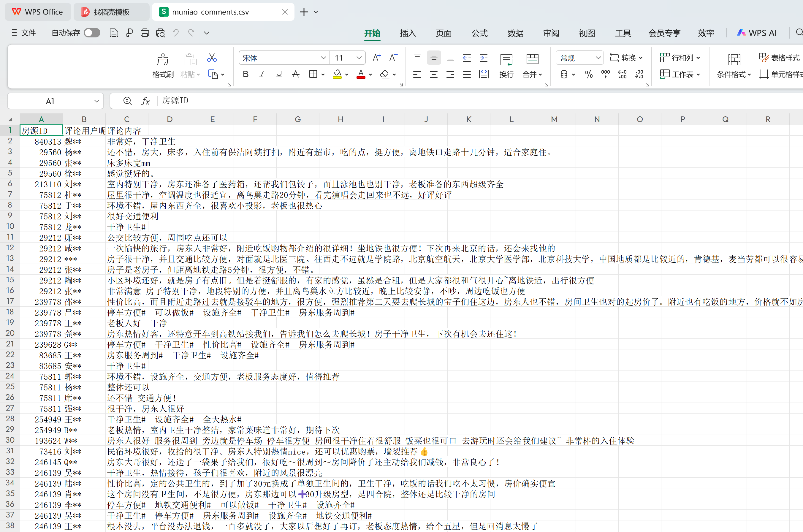Toggle the AutoSave (自动保存) switch
The height and width of the screenshot is (532, 803).
click(92, 33)
